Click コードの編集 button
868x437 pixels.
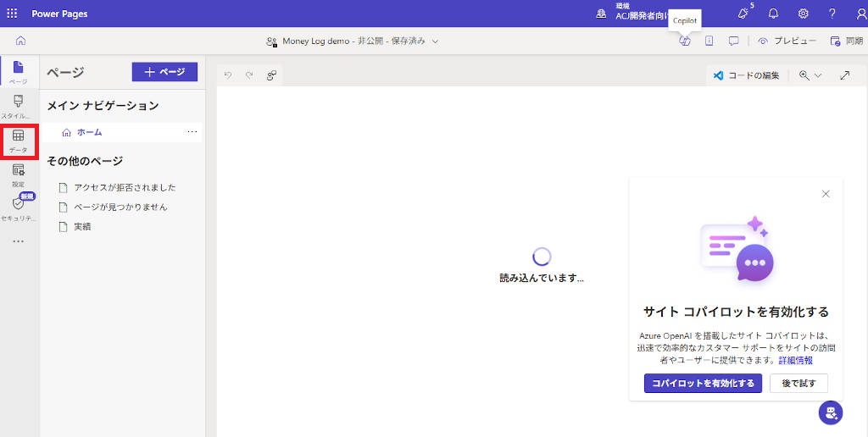click(x=746, y=75)
